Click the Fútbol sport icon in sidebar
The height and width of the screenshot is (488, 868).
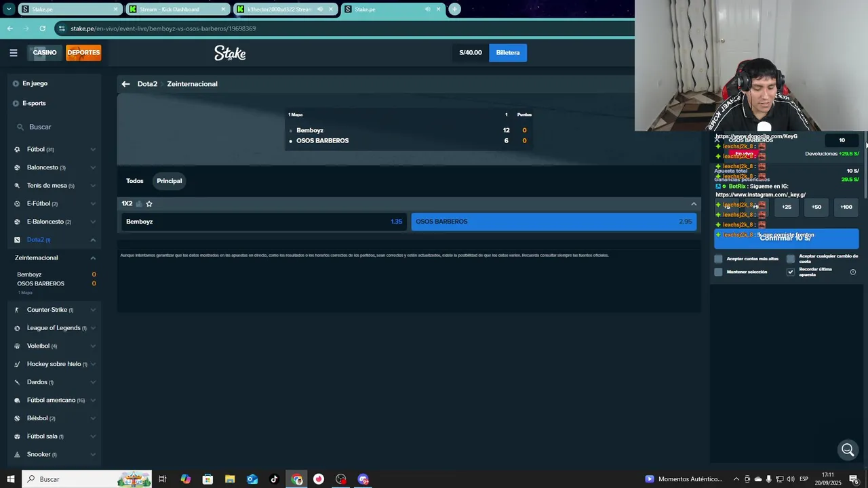coord(18,149)
